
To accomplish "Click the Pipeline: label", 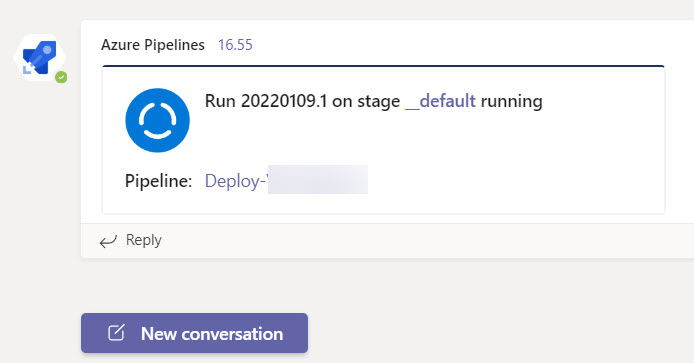I will 158,181.
